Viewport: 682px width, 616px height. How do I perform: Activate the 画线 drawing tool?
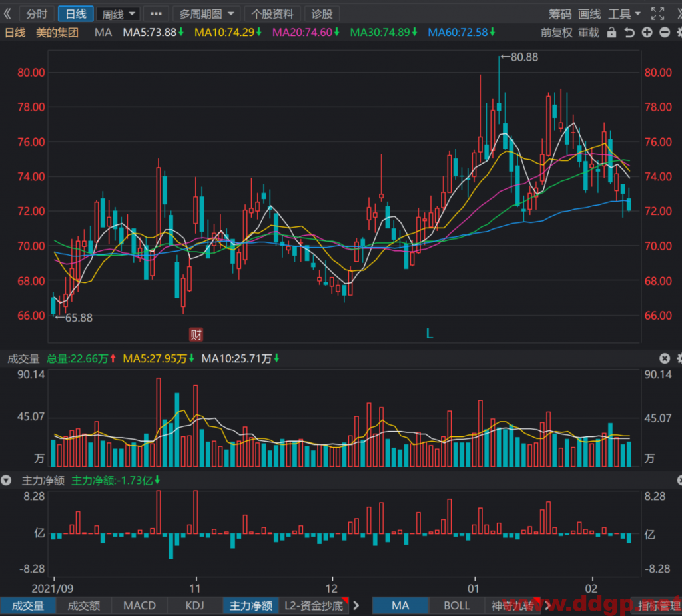click(x=589, y=14)
